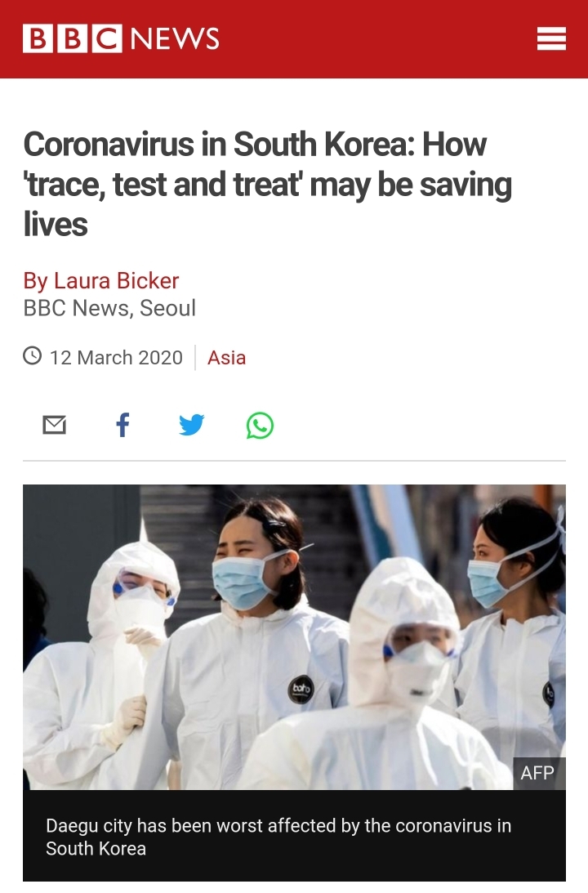Click empty area of red header bar
Screen dimensions: 588x893
pos(376,38)
